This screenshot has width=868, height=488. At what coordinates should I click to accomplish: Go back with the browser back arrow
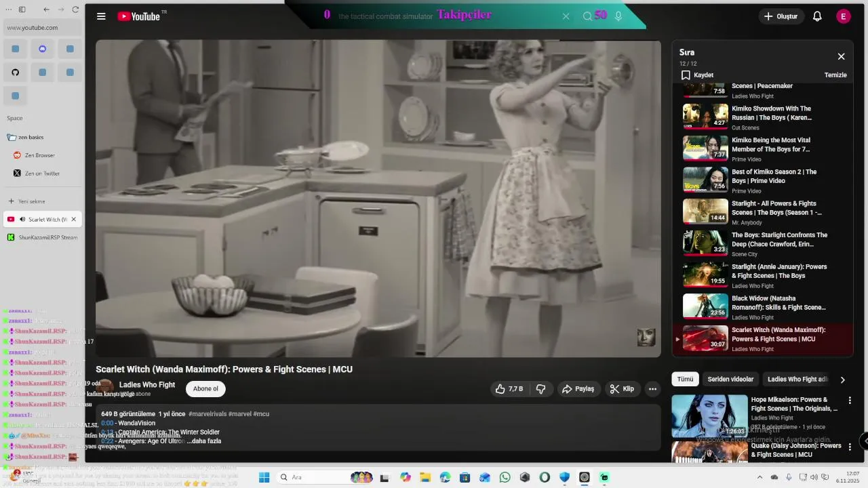tap(46, 9)
